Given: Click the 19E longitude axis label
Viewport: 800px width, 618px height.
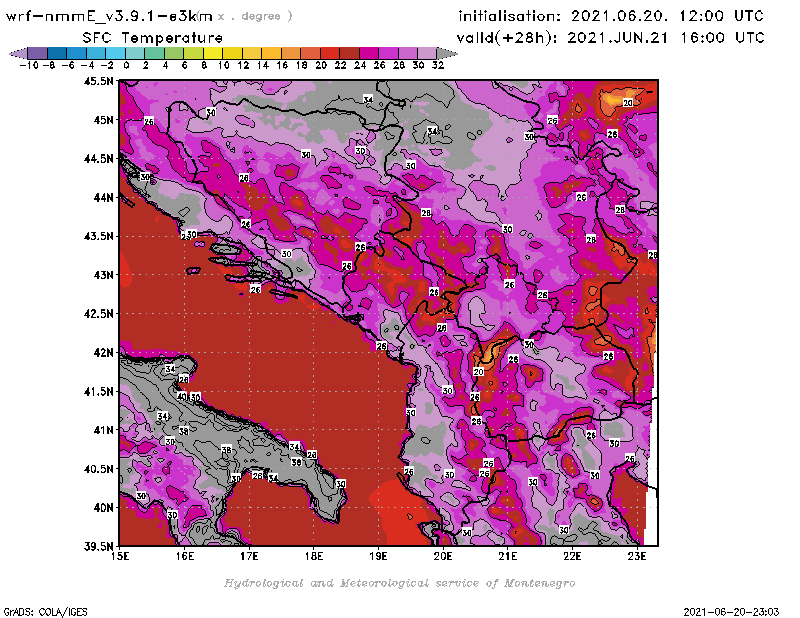Looking at the screenshot, I should (x=379, y=556).
